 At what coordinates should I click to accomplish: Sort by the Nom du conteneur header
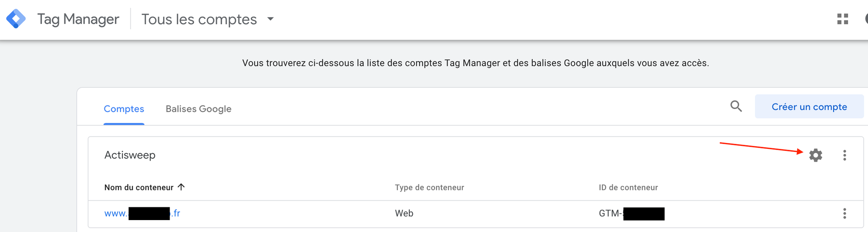pos(139,187)
